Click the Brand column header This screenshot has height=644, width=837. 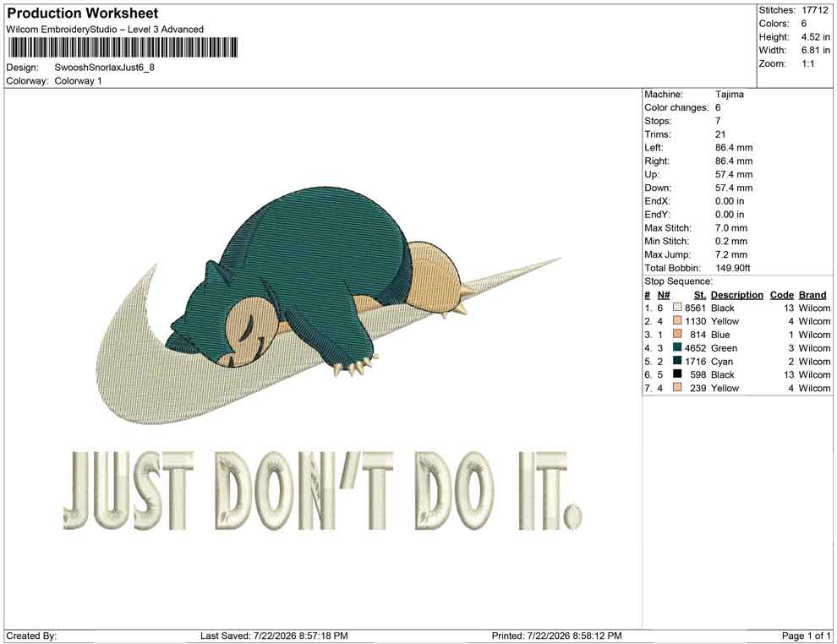(812, 295)
